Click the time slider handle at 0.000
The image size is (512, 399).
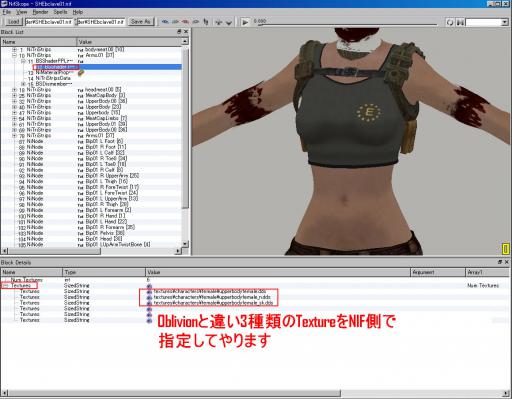pyautogui.click(x=260, y=24)
